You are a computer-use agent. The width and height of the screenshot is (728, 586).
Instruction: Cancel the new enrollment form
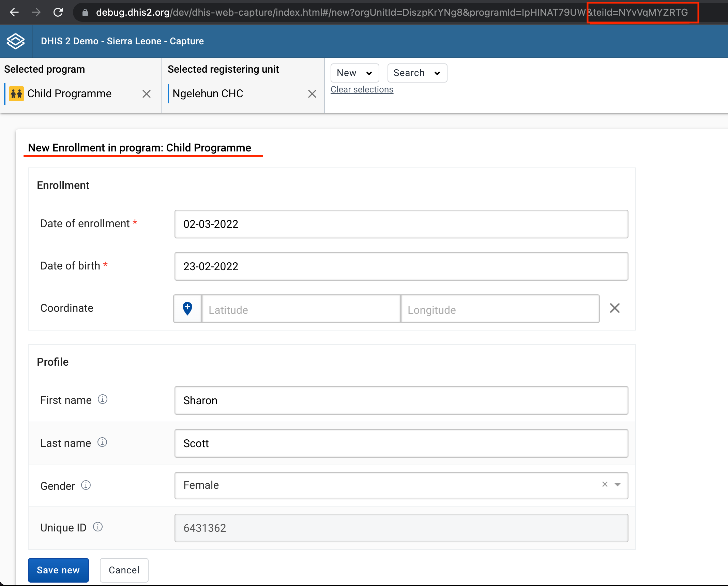124,570
